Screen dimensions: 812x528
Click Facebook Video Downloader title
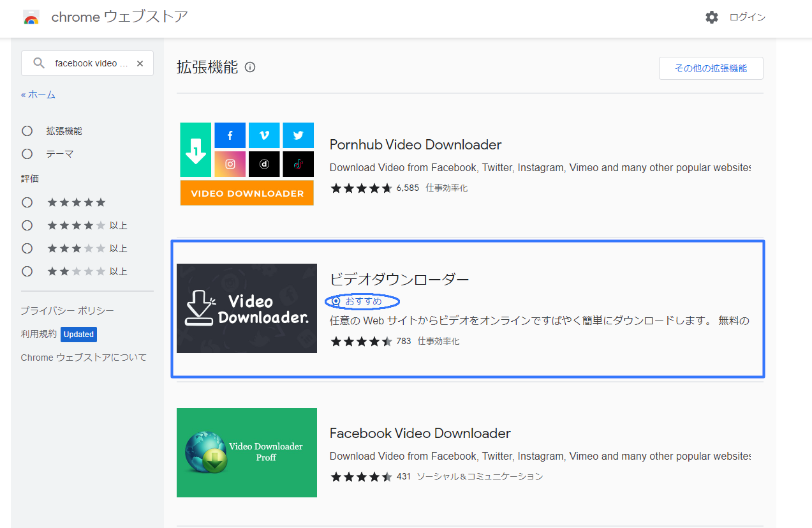(x=420, y=434)
